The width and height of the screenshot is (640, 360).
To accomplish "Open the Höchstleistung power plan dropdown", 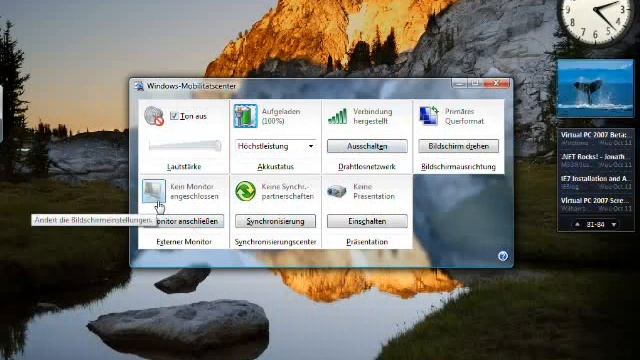I will coord(276,146).
